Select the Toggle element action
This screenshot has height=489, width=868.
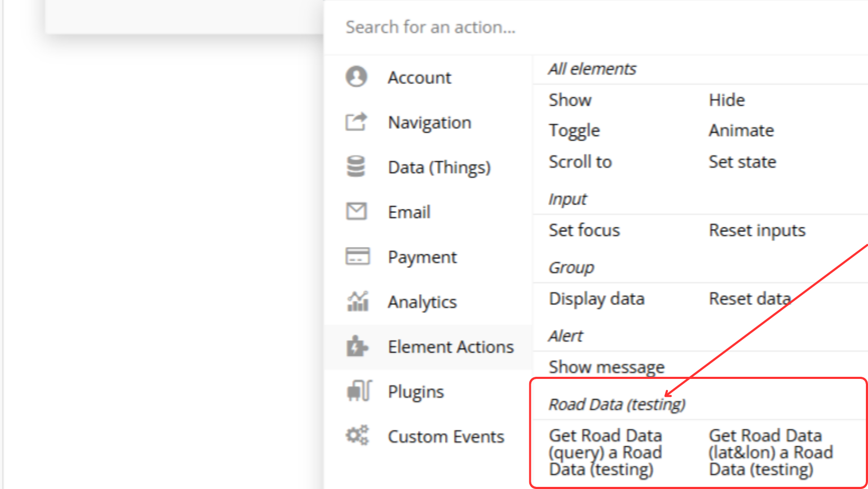point(574,131)
